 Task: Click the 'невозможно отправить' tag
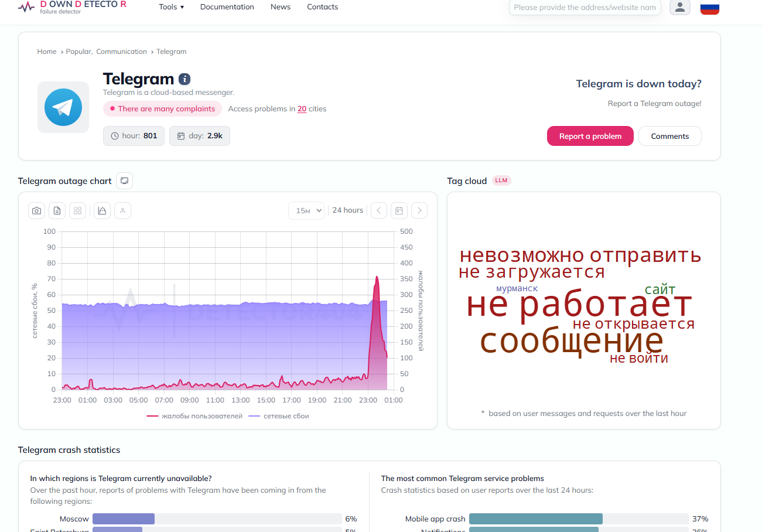click(580, 255)
